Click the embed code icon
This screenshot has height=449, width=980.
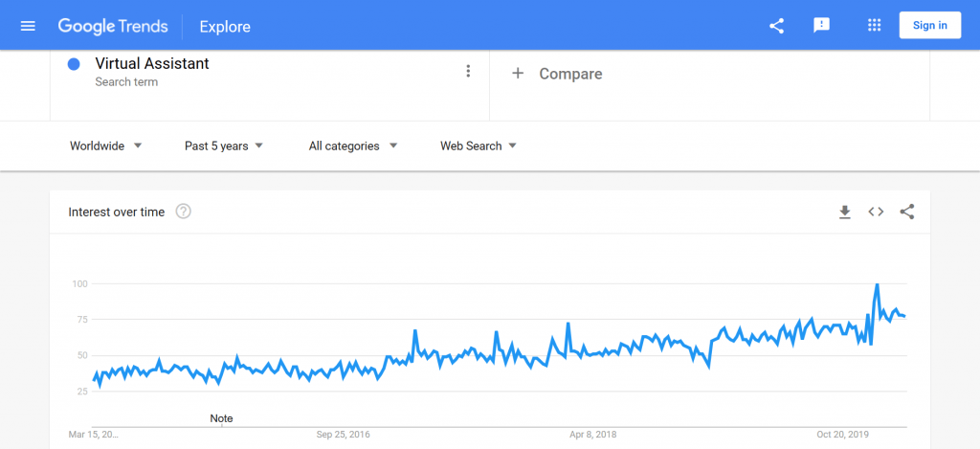[x=877, y=212]
